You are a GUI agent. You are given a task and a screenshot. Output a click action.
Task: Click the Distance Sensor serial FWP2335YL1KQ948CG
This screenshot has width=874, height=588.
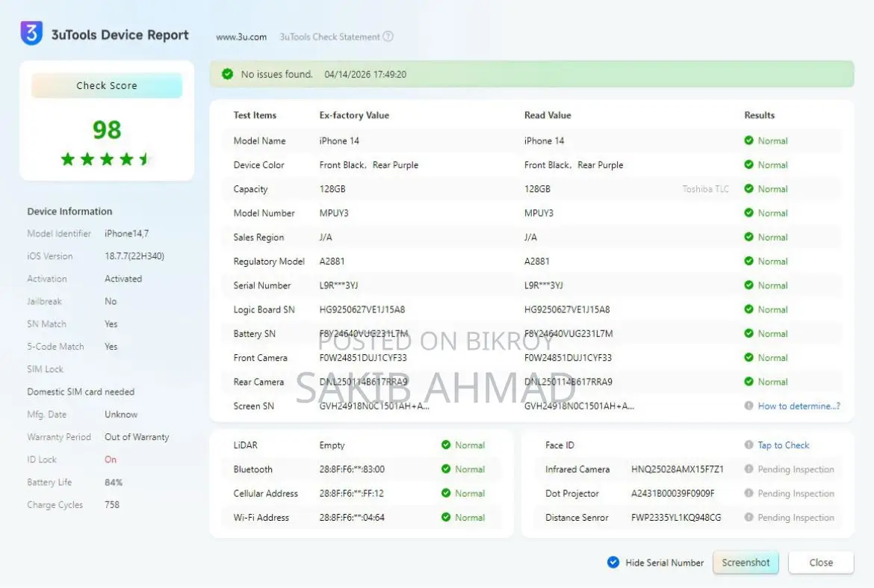coord(675,517)
